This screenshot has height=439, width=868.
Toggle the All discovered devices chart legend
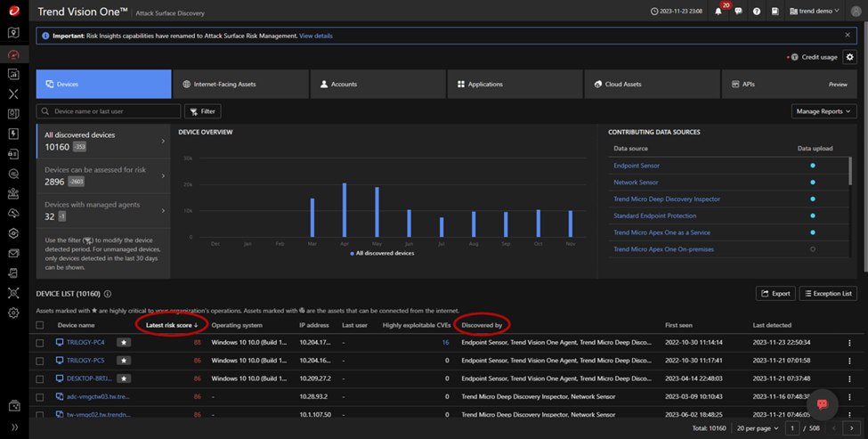point(382,253)
